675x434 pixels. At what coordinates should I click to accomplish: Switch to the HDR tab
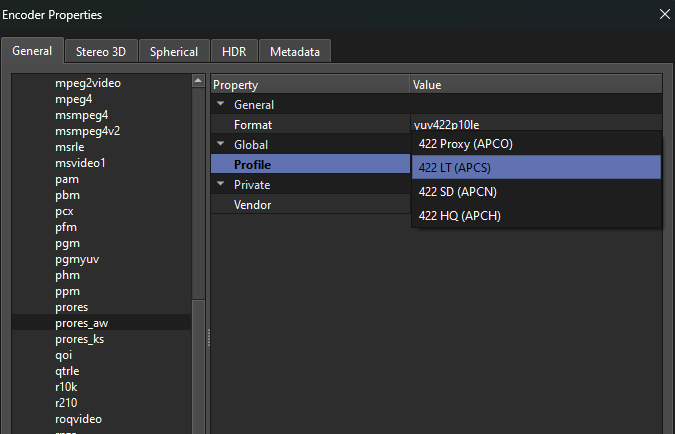[232, 52]
